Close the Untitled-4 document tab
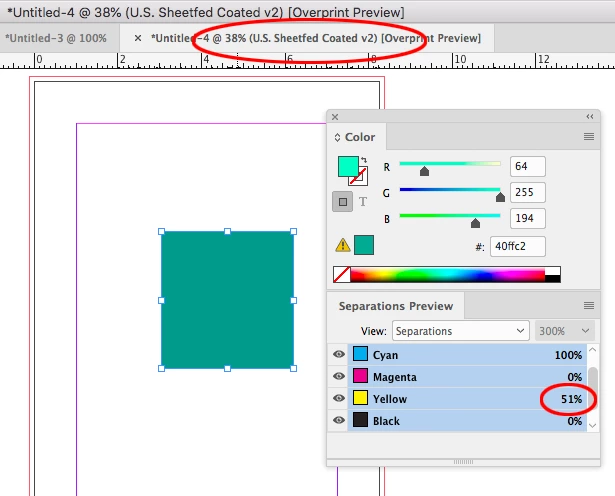 (x=138, y=38)
